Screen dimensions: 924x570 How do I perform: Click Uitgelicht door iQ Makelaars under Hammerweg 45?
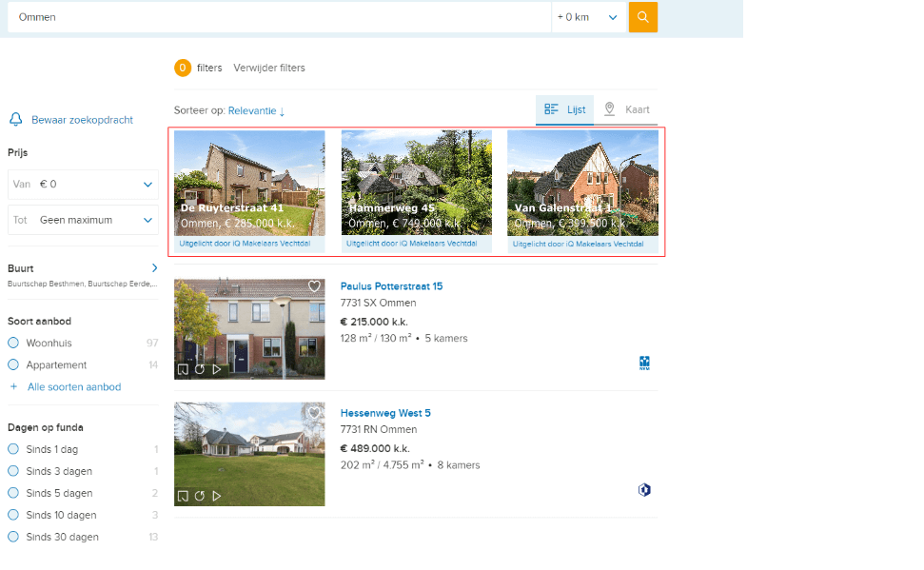(x=411, y=244)
